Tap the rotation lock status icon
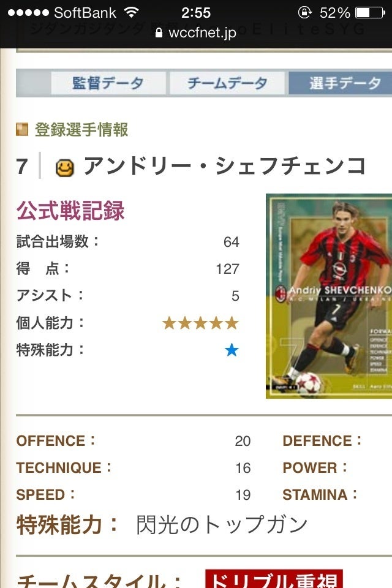Image resolution: width=392 pixels, height=588 pixels. click(304, 12)
